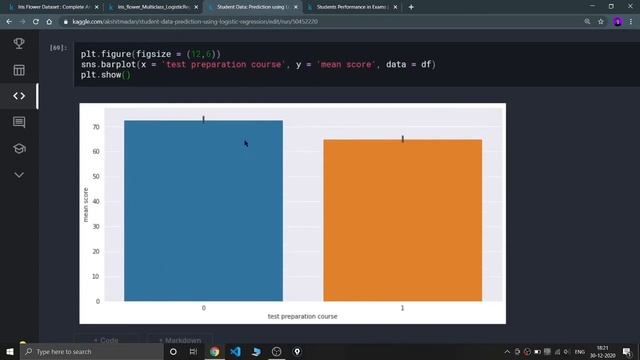Open the Code section icon in sidebar
Screen dimensions: 640x360
tap(19, 96)
